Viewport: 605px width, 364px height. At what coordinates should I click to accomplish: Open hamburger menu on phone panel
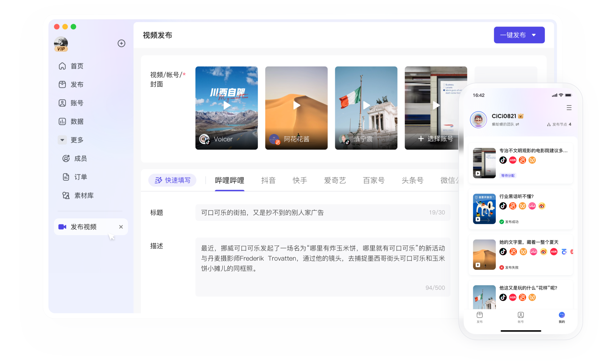[569, 108]
